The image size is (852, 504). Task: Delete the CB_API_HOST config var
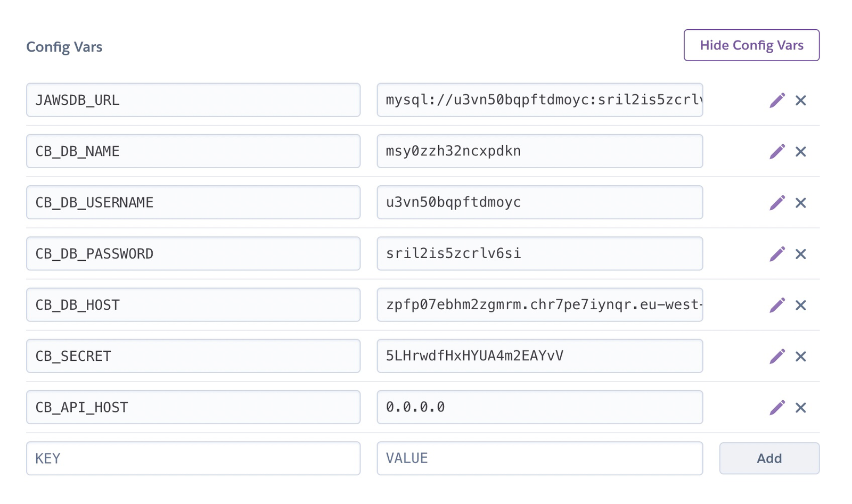pyautogui.click(x=801, y=407)
